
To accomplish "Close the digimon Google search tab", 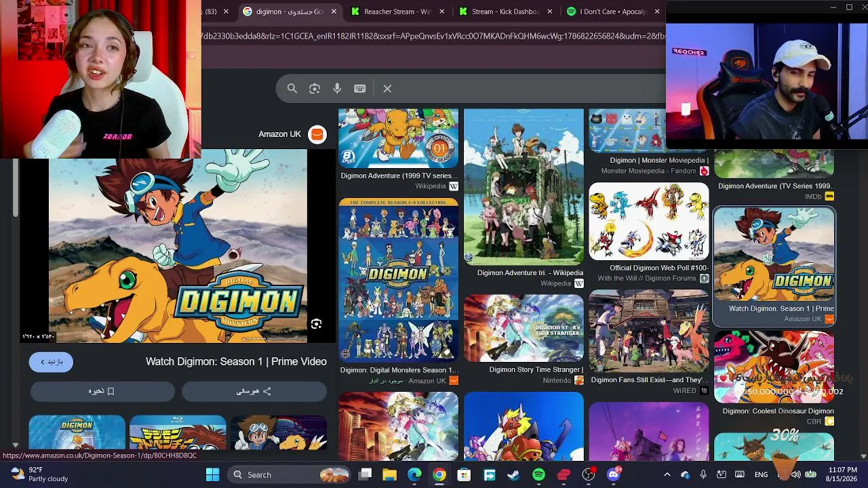I will (333, 12).
